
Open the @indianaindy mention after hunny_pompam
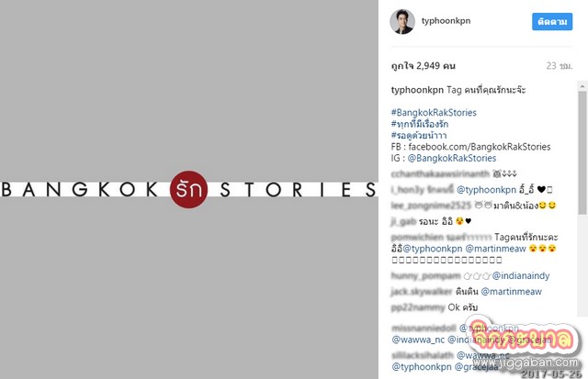coord(521,275)
